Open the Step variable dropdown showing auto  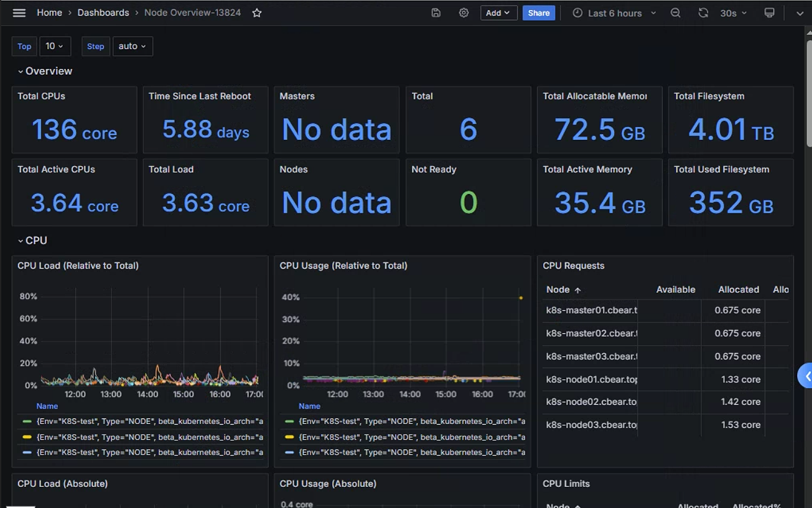pyautogui.click(x=133, y=46)
